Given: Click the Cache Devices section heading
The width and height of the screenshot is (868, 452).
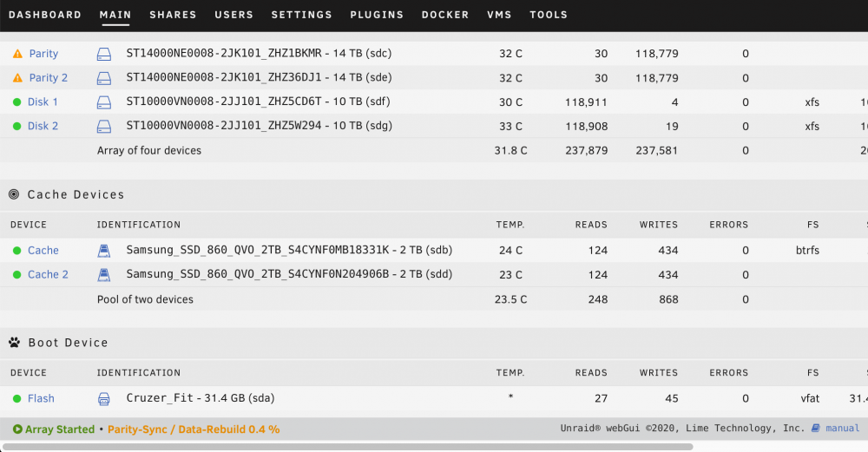Looking at the screenshot, I should click(x=76, y=194).
